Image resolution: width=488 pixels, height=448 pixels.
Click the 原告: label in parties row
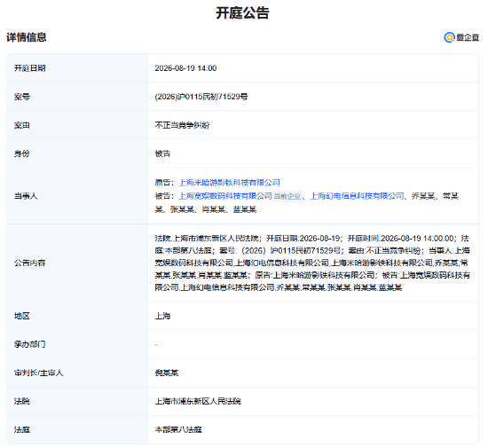coord(164,183)
